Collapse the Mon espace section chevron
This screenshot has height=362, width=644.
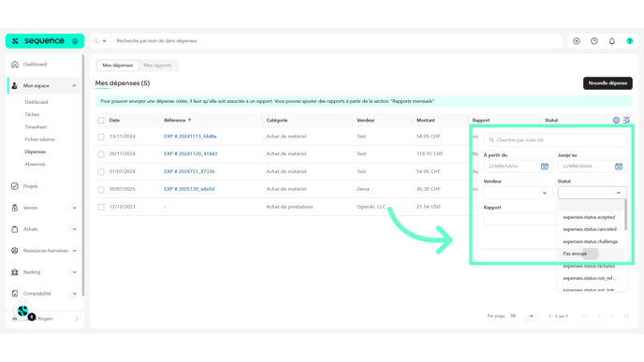pos(74,86)
